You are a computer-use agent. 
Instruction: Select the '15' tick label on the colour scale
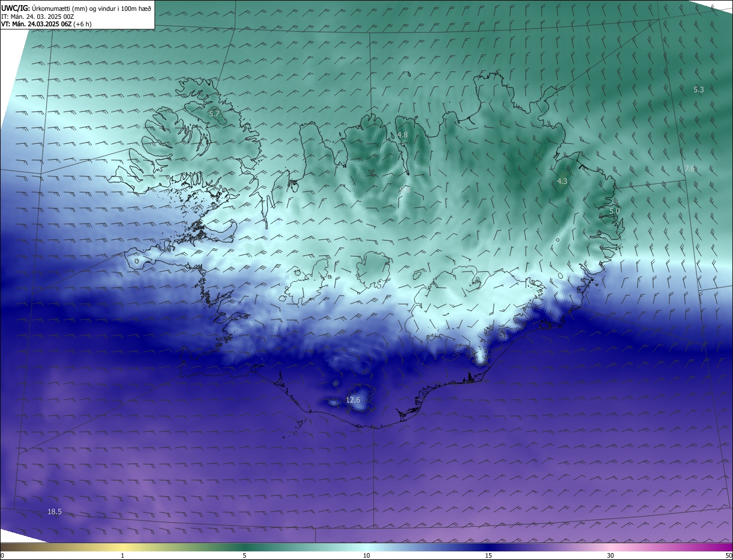pyautogui.click(x=488, y=555)
